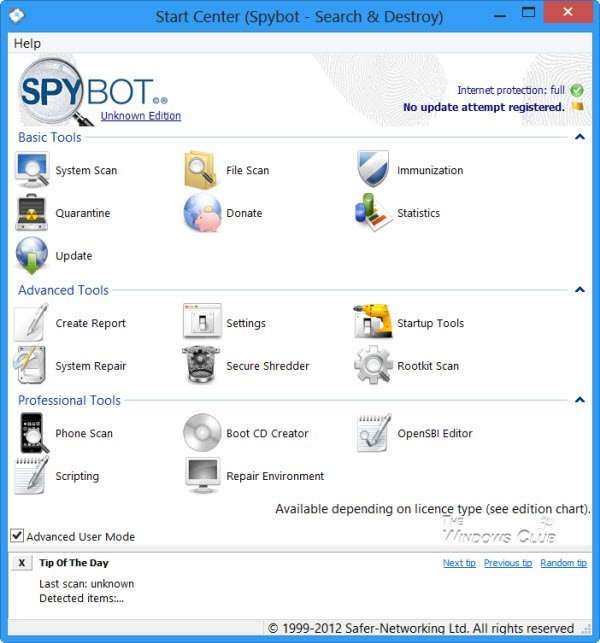Screen dimensions: 600x643
Task: Open the Quarantine briefcase icon
Action: [x=32, y=212]
